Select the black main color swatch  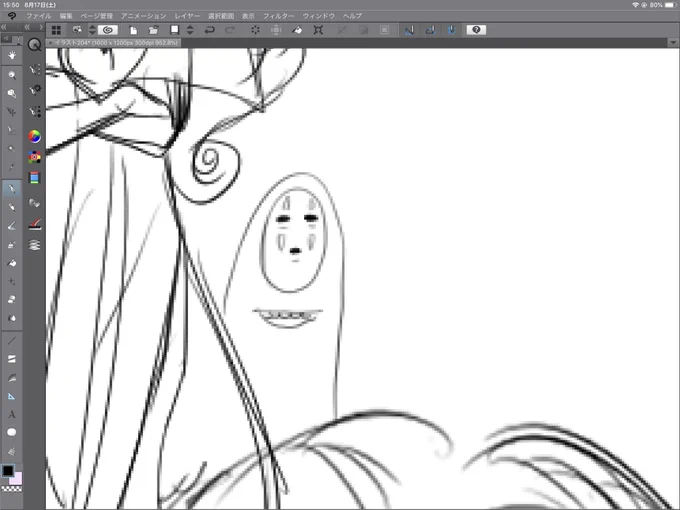[8, 471]
